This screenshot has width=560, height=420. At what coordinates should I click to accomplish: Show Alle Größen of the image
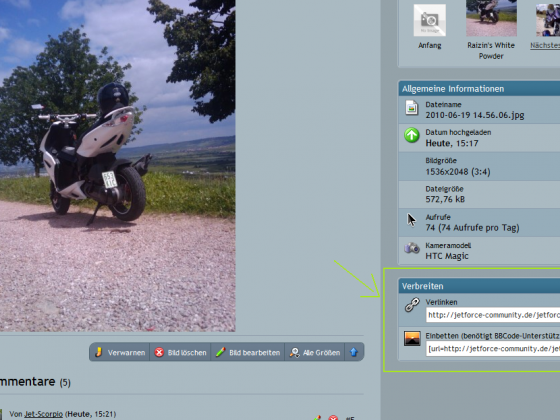[x=315, y=352]
